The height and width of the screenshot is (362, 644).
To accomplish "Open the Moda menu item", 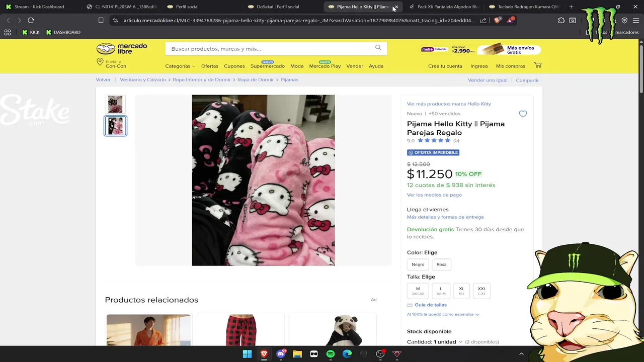I will tap(297, 66).
